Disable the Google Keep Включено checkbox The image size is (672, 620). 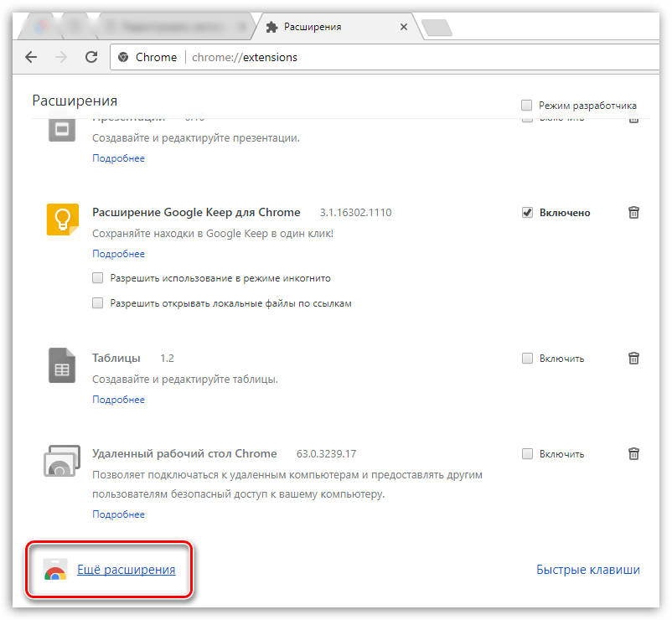(x=527, y=213)
